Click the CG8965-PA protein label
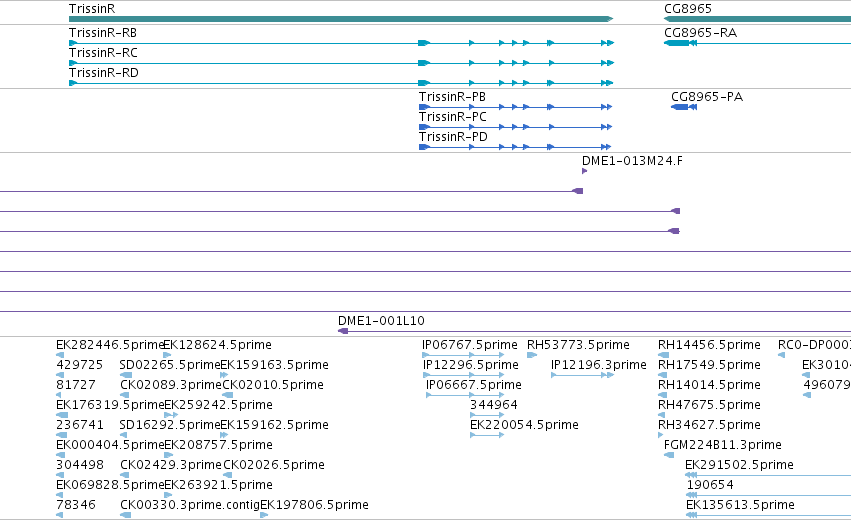 tap(707, 97)
